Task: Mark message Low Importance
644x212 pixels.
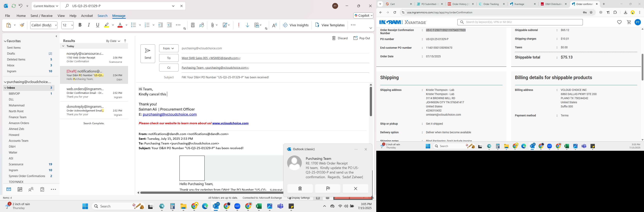Action: [248, 25]
